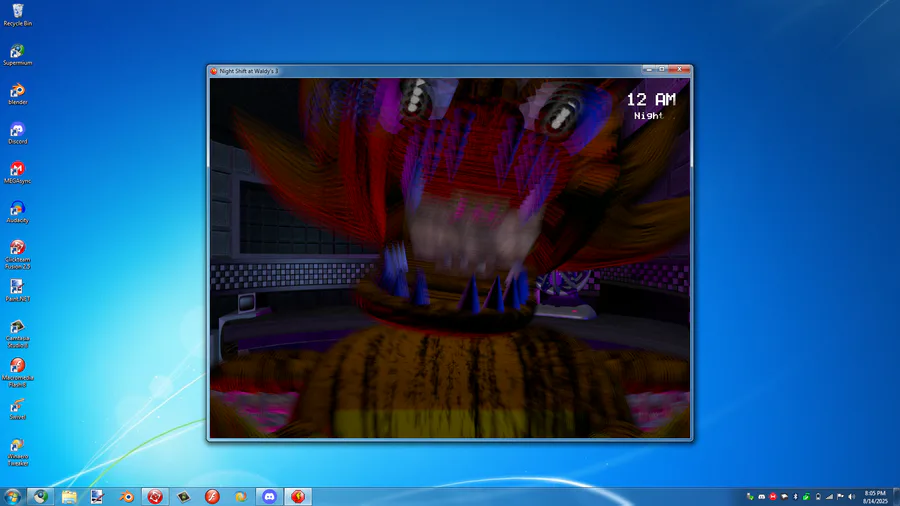Open Camtasia Studio from the taskbar

[x=184, y=496]
